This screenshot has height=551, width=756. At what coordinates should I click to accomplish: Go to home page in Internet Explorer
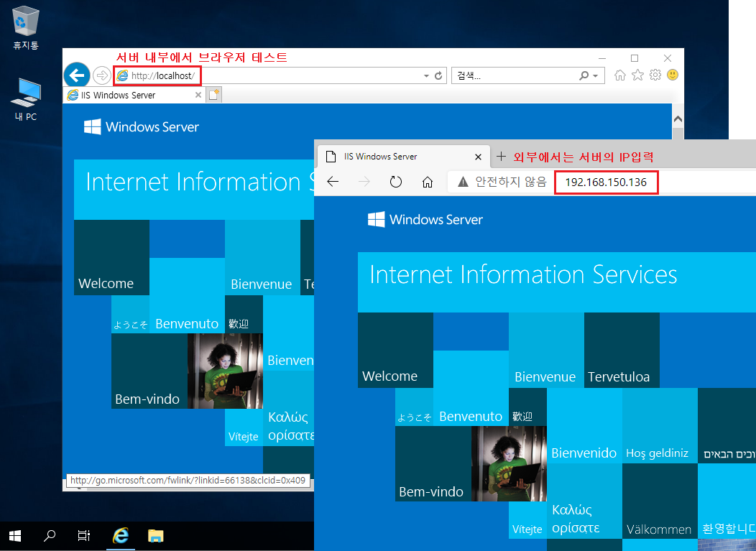point(620,75)
